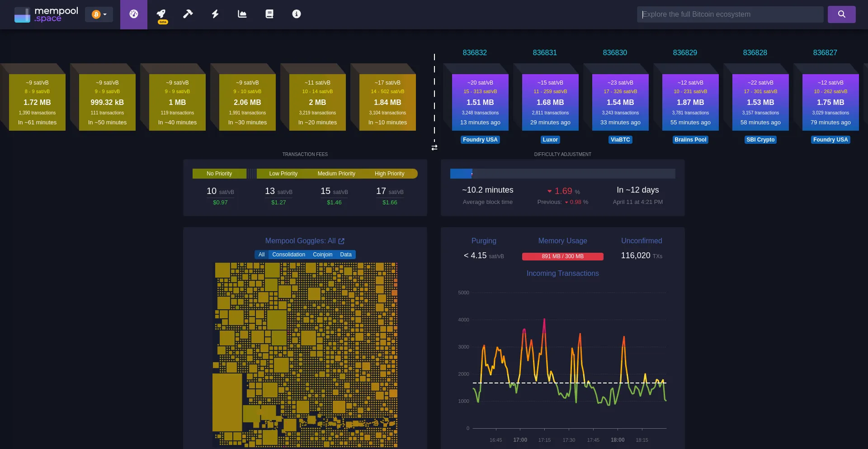Open pending block arriving in ~61 minutes

pos(37,102)
